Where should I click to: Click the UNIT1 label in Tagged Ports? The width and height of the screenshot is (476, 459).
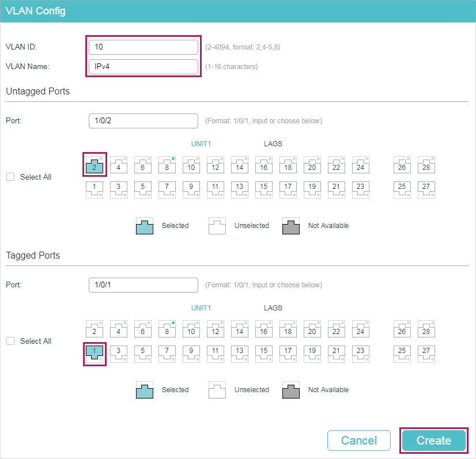pyautogui.click(x=201, y=308)
